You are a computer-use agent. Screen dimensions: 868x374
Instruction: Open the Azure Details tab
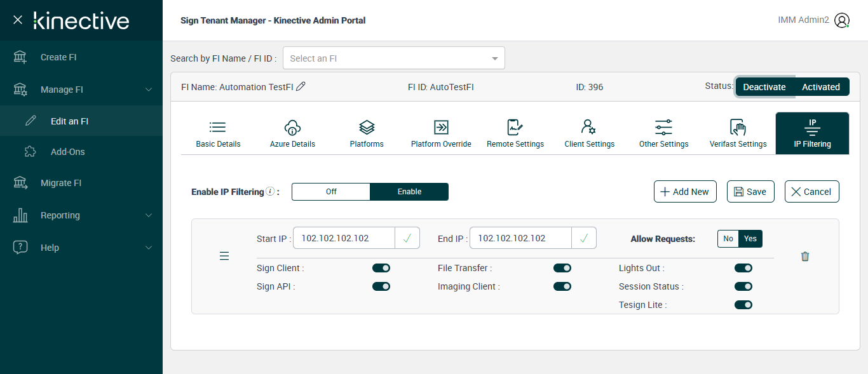(292, 133)
